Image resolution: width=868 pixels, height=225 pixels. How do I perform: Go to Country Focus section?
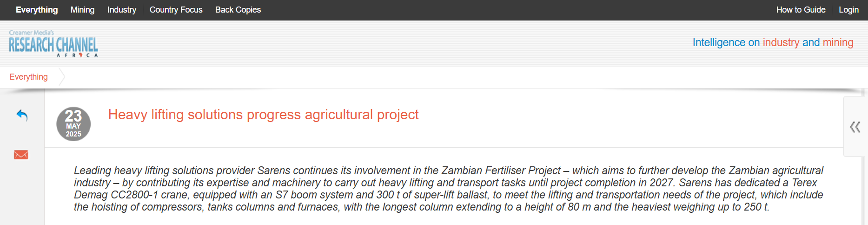[x=176, y=10]
